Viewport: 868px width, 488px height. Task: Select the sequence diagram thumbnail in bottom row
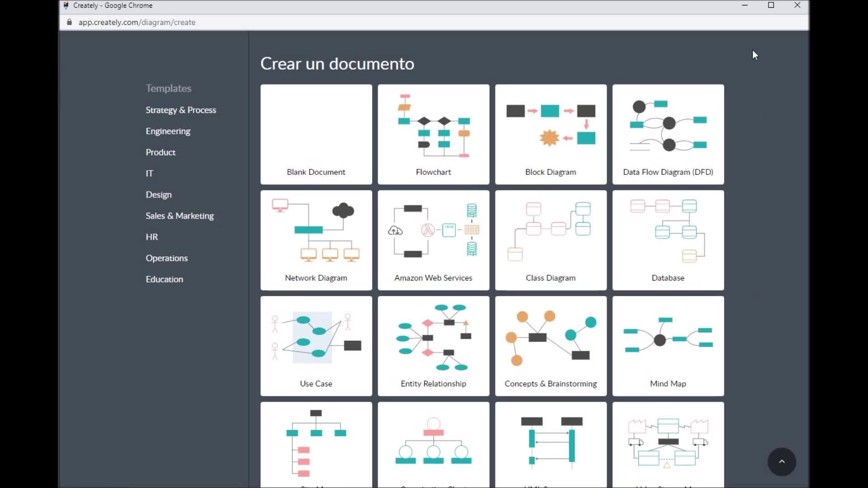pyautogui.click(x=551, y=441)
